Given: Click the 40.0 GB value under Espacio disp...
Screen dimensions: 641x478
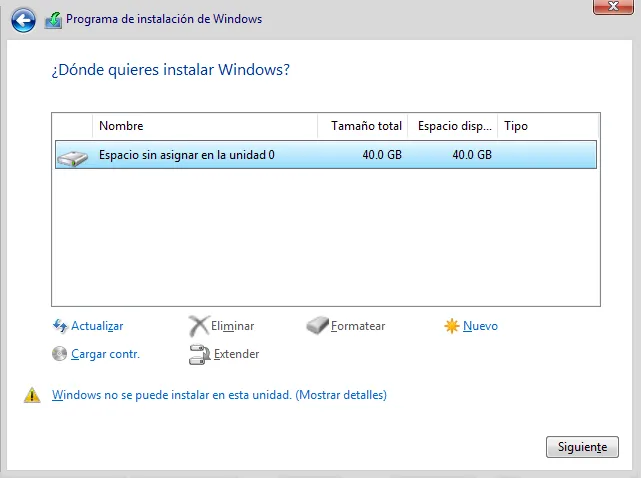Looking at the screenshot, I should click(472, 155).
